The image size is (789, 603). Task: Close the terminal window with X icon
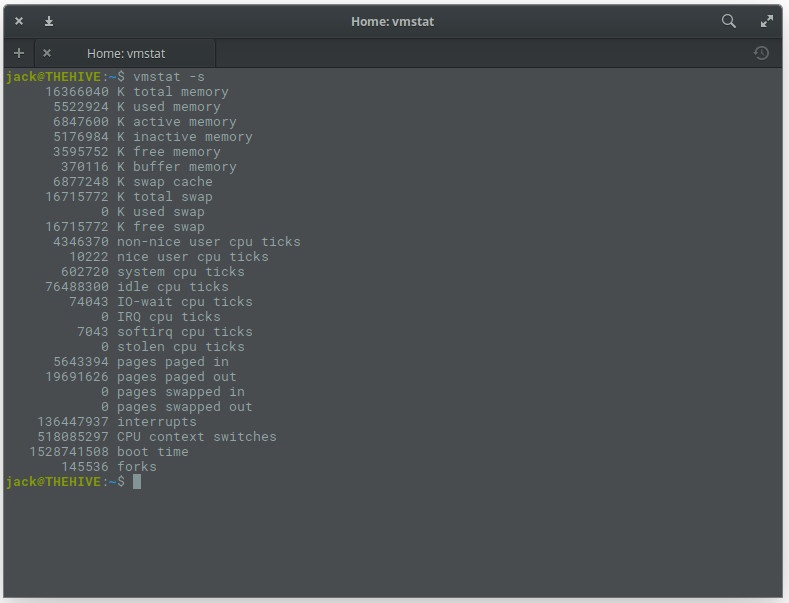(x=19, y=21)
